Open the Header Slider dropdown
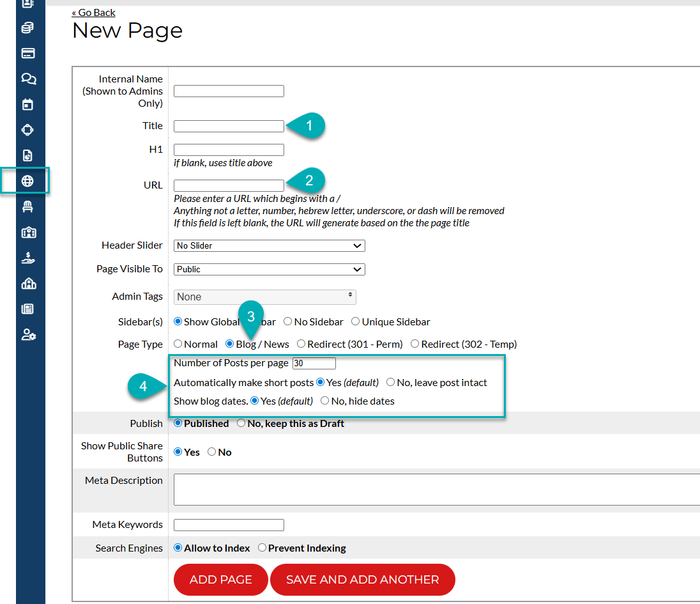Viewport: 700px width, 604px height. pyautogui.click(x=269, y=245)
